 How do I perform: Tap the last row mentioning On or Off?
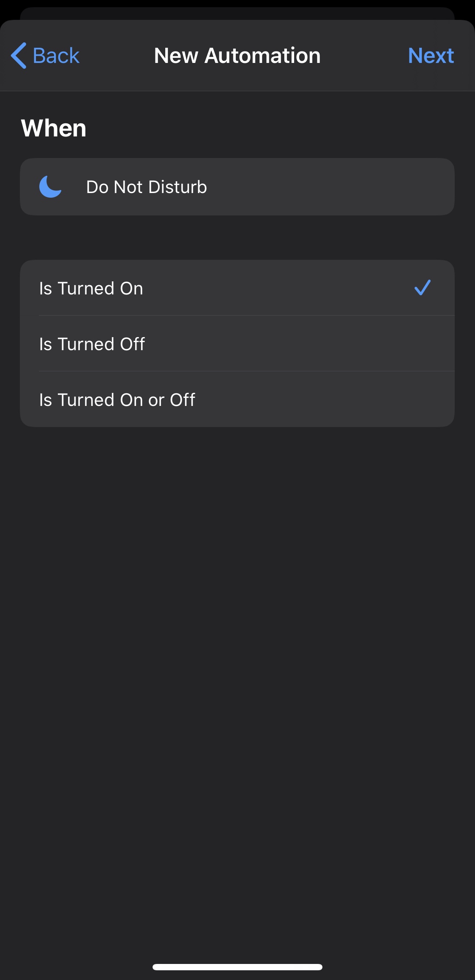[117, 400]
